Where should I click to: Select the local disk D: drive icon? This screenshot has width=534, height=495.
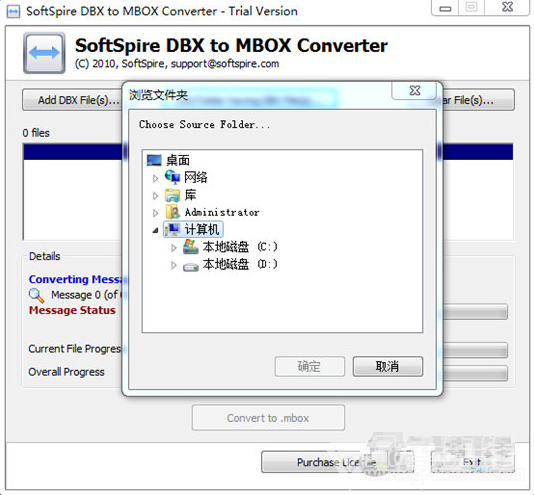pyautogui.click(x=191, y=266)
